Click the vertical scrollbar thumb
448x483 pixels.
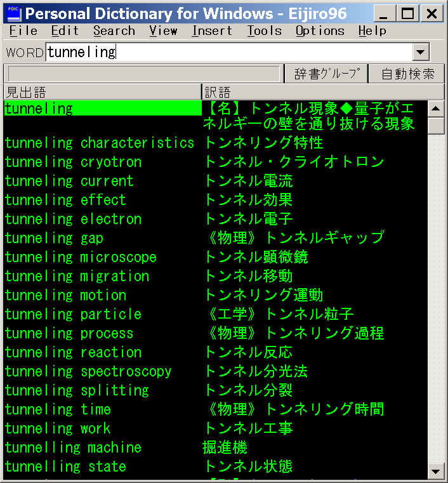click(x=436, y=126)
